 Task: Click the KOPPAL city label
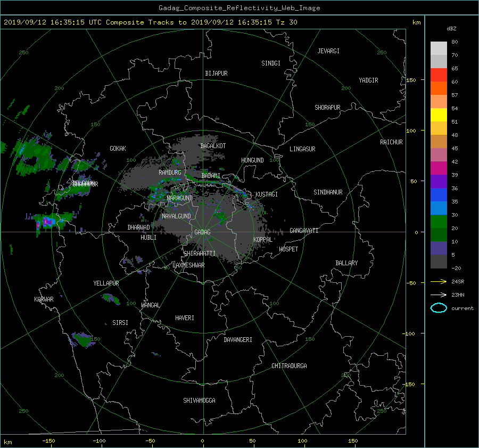pos(263,239)
